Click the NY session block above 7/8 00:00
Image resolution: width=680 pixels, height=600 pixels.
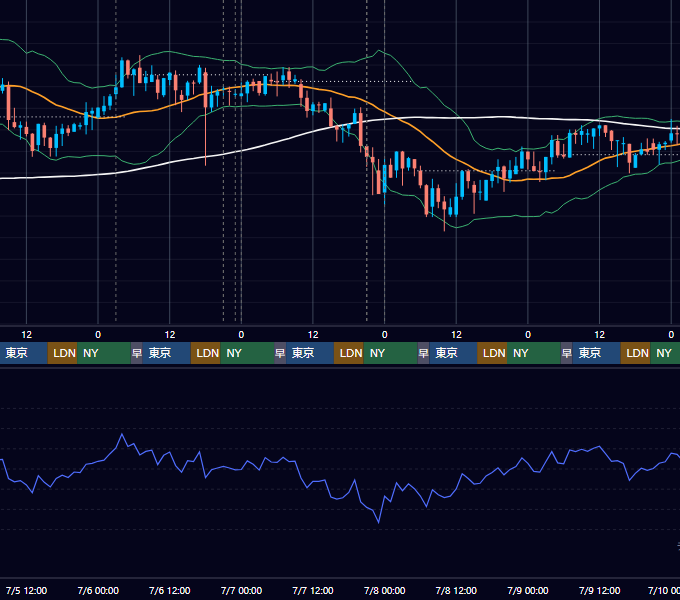point(390,353)
